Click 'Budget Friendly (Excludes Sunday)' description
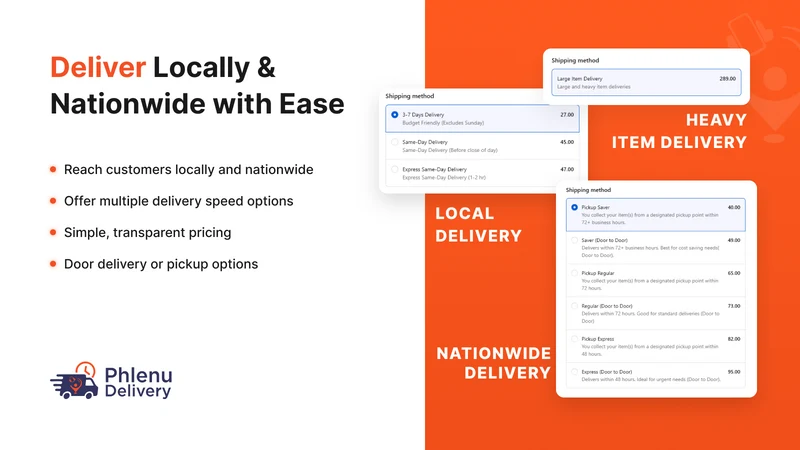Screen dimensions: 800x450 click(443, 123)
